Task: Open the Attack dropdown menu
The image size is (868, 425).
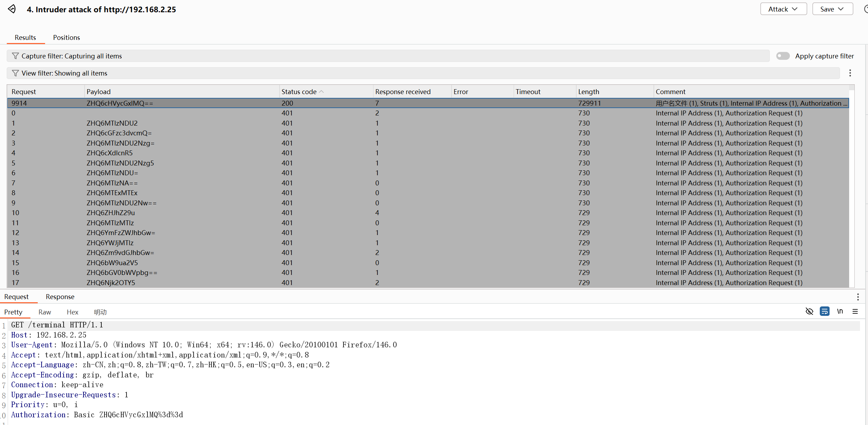Action: click(783, 9)
